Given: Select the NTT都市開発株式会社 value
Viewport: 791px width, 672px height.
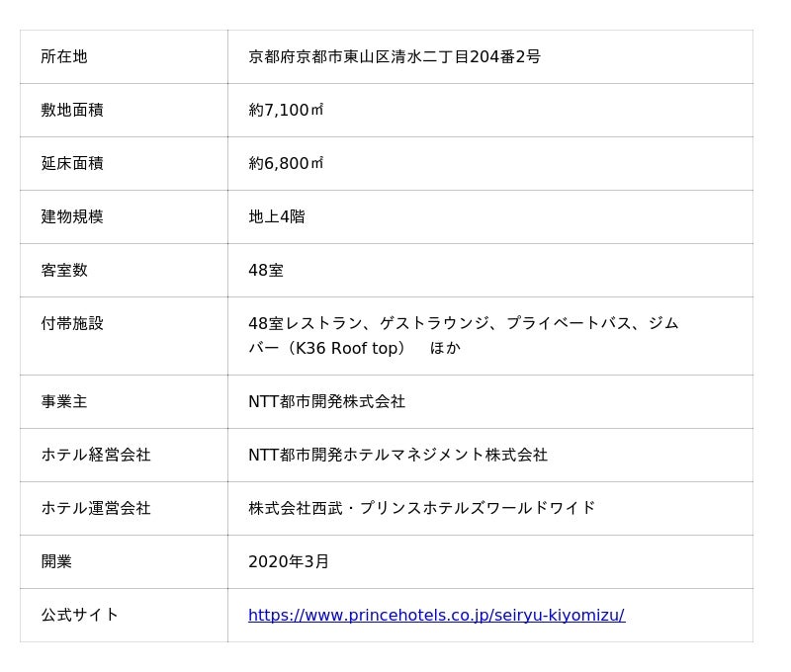Looking at the screenshot, I should click(326, 401).
